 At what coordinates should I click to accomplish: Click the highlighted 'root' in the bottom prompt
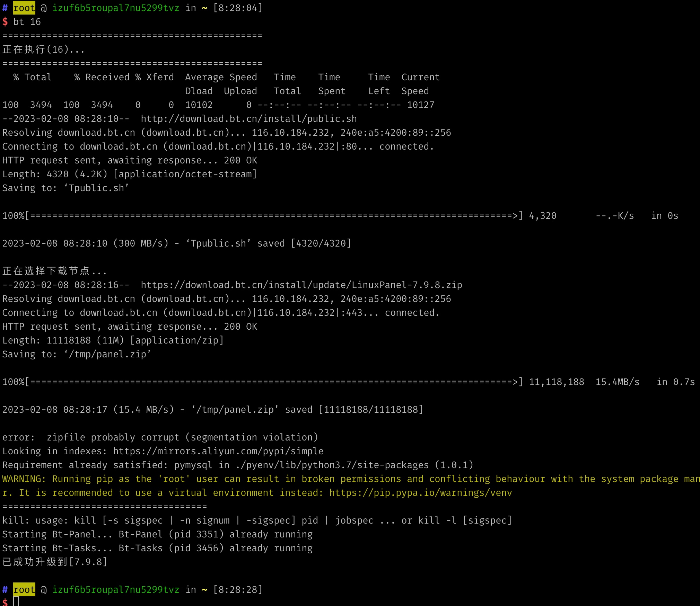tap(24, 590)
